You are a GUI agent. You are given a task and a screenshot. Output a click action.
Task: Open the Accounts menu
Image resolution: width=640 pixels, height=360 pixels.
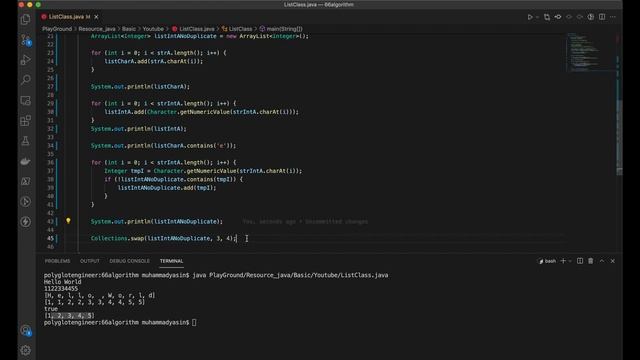[26, 330]
